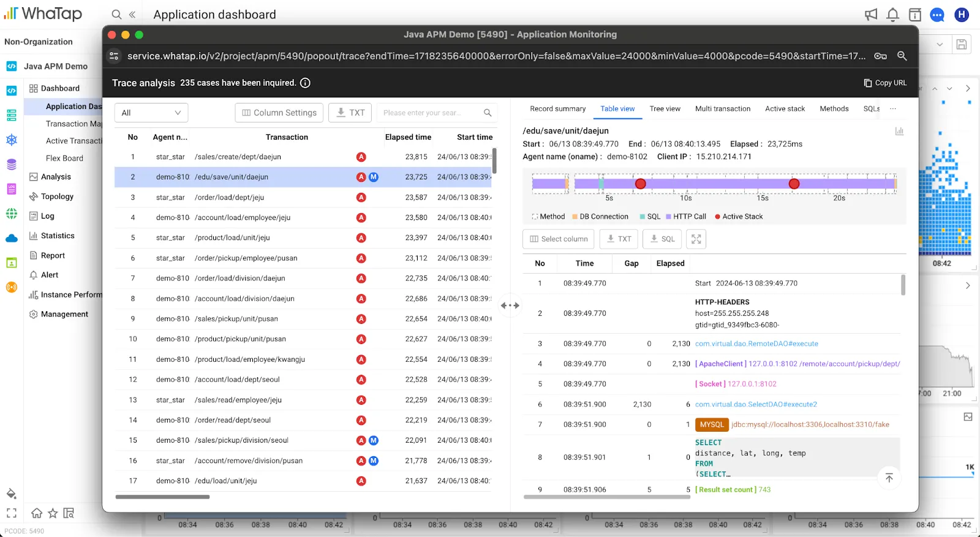This screenshot has height=537, width=980.
Task: Sort by the Elapsed time column header
Action: pos(408,137)
